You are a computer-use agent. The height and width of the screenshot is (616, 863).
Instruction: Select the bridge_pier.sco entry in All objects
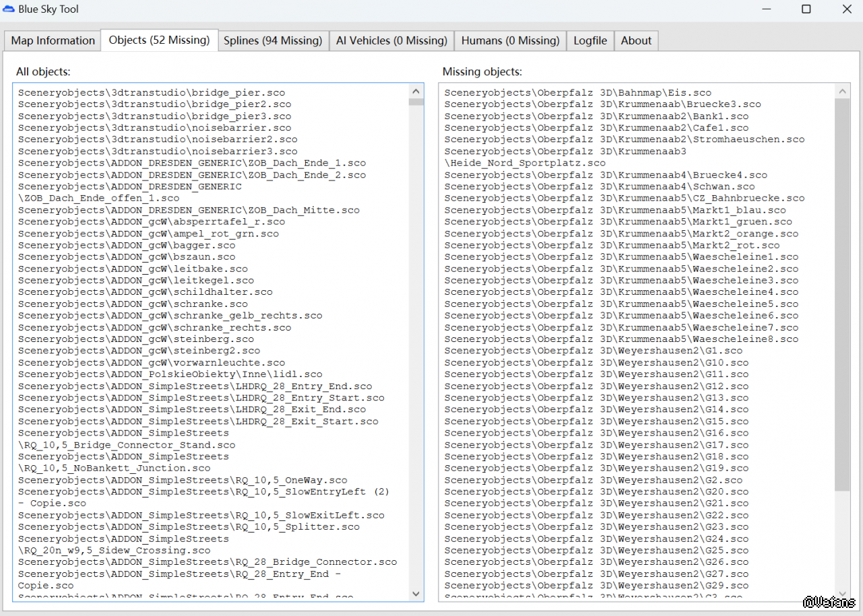click(152, 93)
